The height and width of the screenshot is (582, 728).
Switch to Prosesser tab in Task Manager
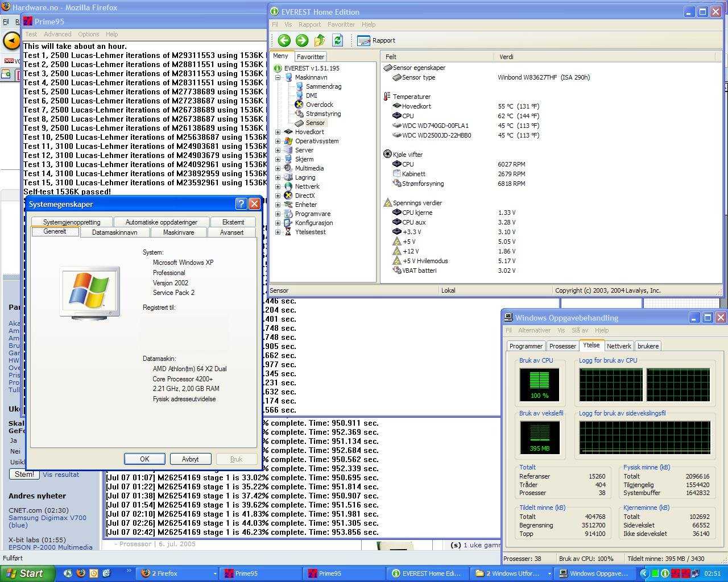(x=562, y=346)
